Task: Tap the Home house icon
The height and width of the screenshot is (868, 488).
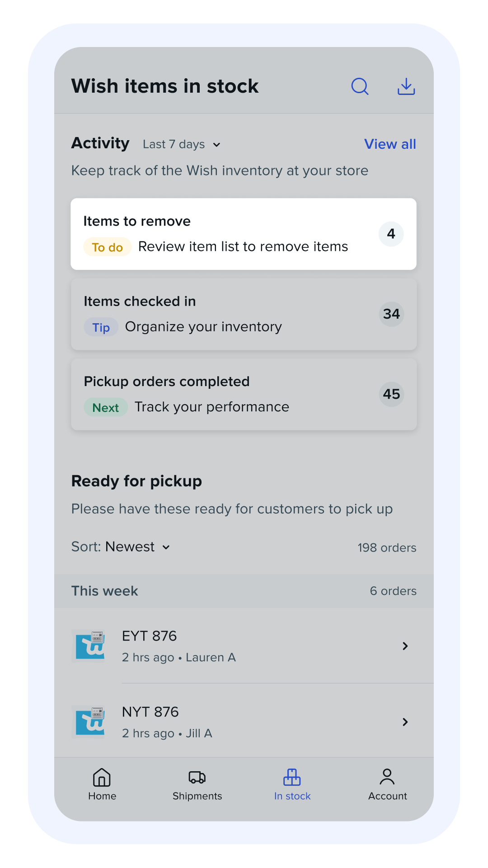Action: pos(102,778)
